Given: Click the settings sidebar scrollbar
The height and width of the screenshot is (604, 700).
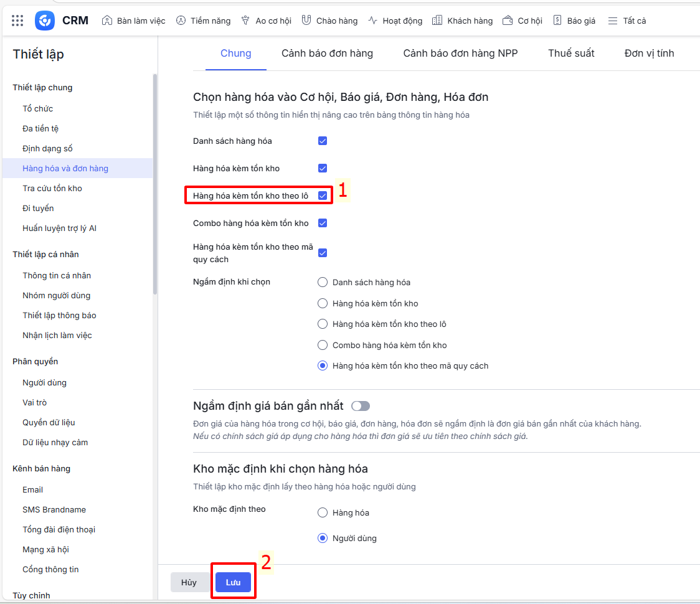Looking at the screenshot, I should pyautogui.click(x=155, y=187).
